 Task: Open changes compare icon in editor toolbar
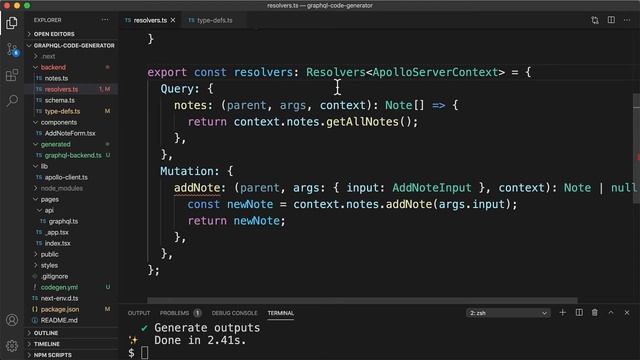[x=595, y=20]
